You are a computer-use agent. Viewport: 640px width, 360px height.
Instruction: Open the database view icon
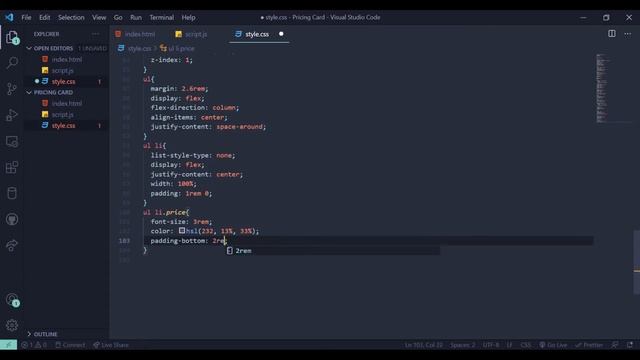coord(12,193)
